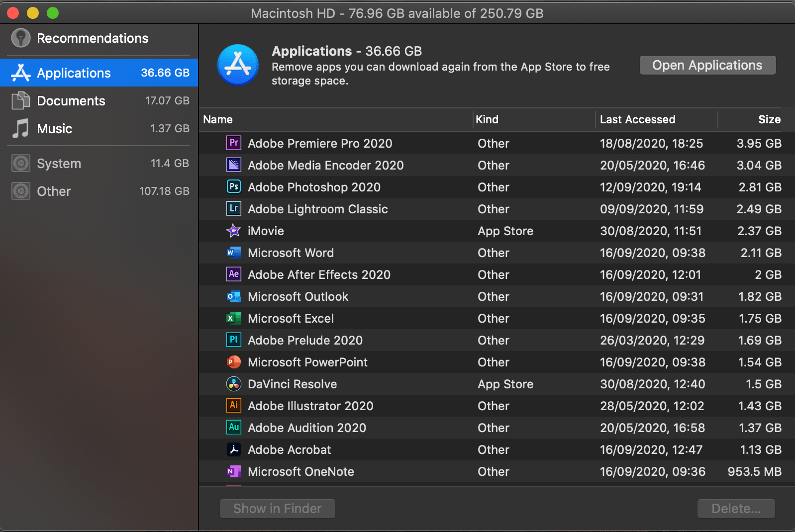The image size is (795, 532).
Task: Click the 107.18 GB value beside Other
Action: (x=164, y=191)
